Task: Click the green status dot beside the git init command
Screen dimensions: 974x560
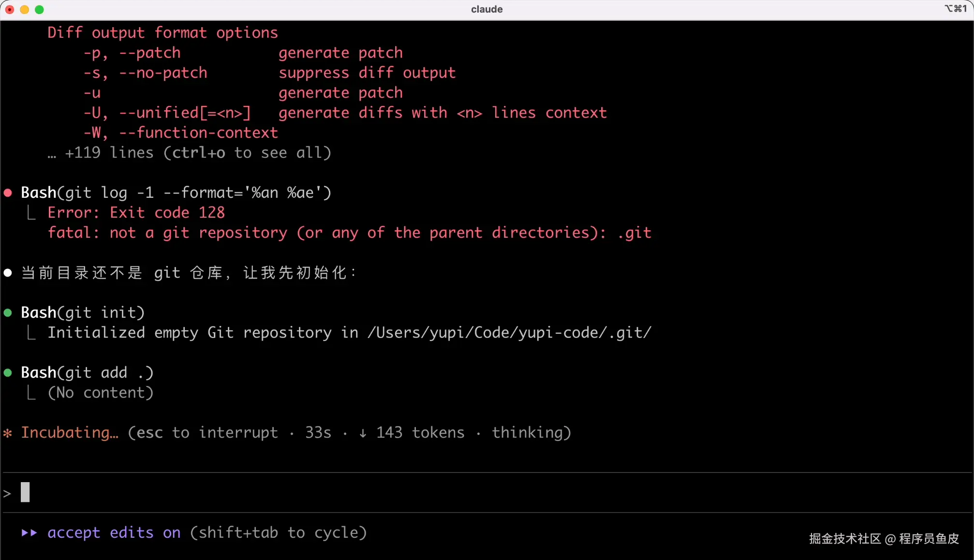Action: click(x=8, y=313)
